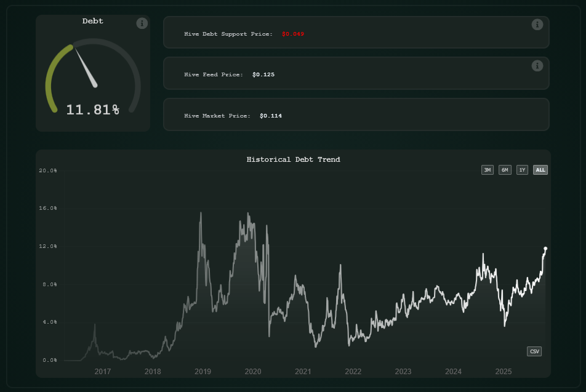Choose the 1Y chart range
Image resolution: width=586 pixels, height=392 pixels.
[522, 170]
